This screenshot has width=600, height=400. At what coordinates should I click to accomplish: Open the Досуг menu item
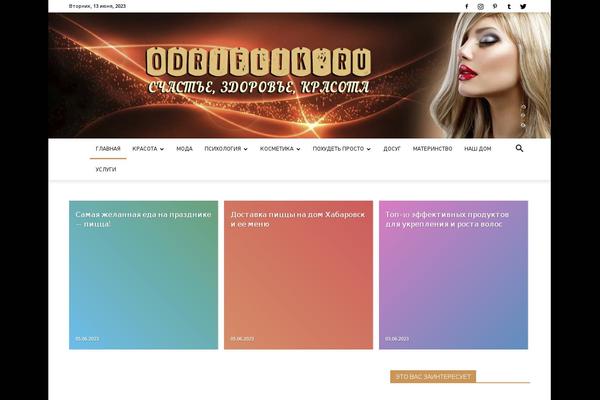click(x=392, y=149)
